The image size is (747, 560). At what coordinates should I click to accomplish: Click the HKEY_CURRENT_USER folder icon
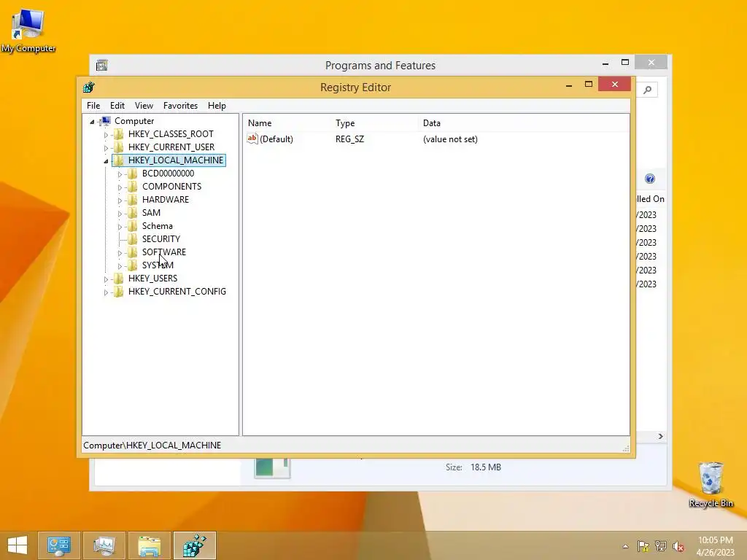point(119,147)
